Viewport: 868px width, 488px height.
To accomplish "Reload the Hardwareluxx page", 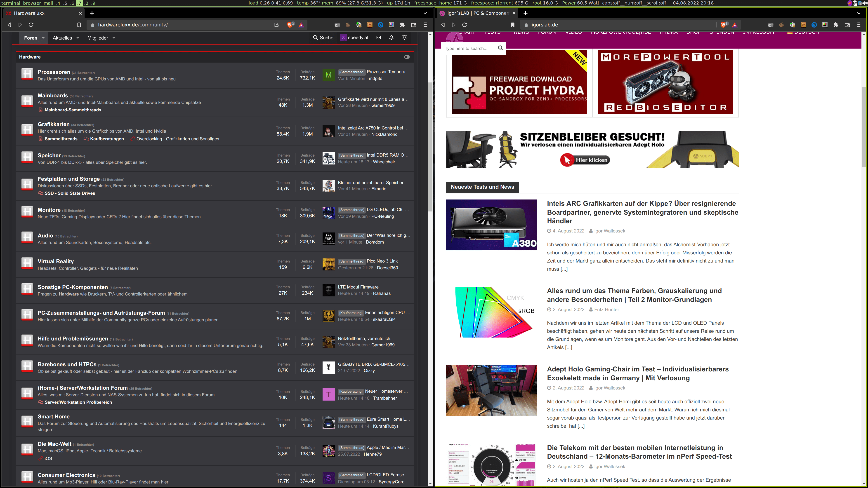I will pos(31,25).
